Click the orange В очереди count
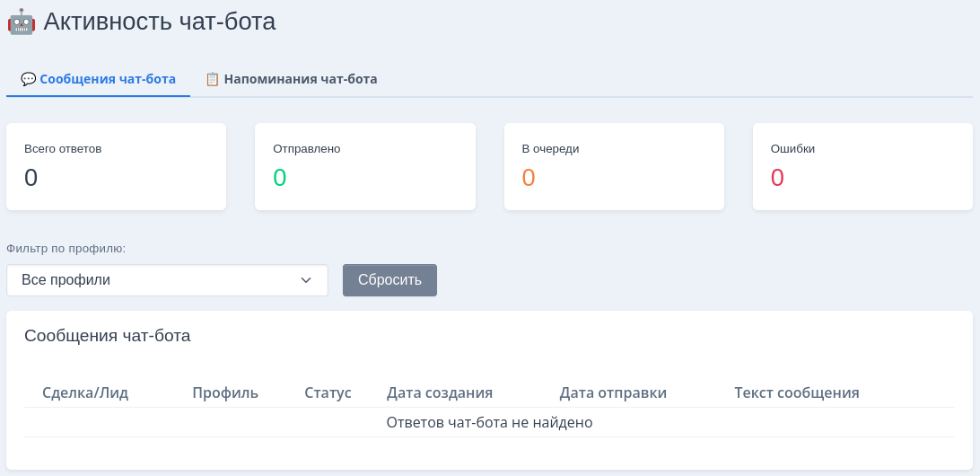This screenshot has height=476, width=980. click(x=529, y=178)
